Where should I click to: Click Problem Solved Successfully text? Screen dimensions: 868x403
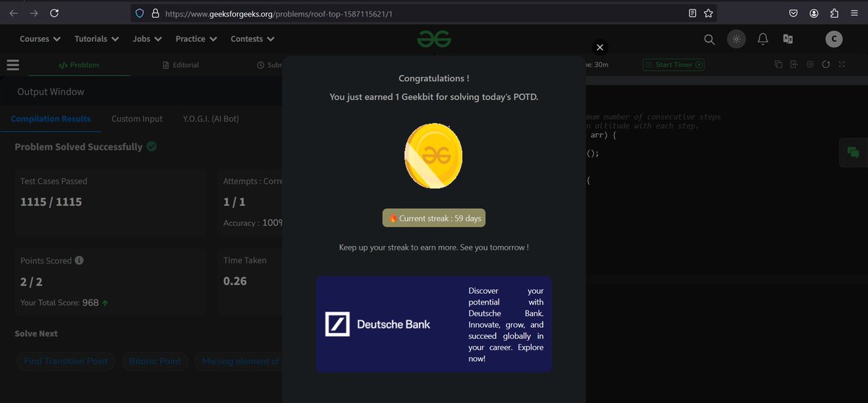point(79,147)
